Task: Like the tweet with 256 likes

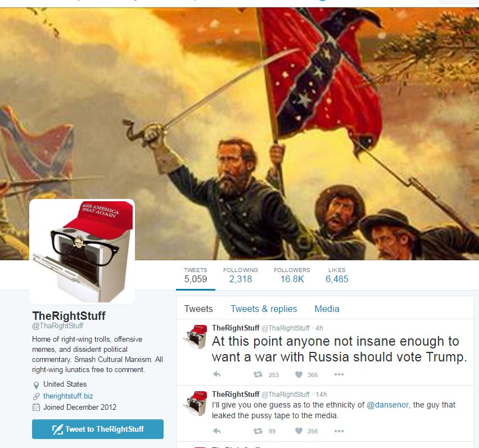Action: pos(299,431)
